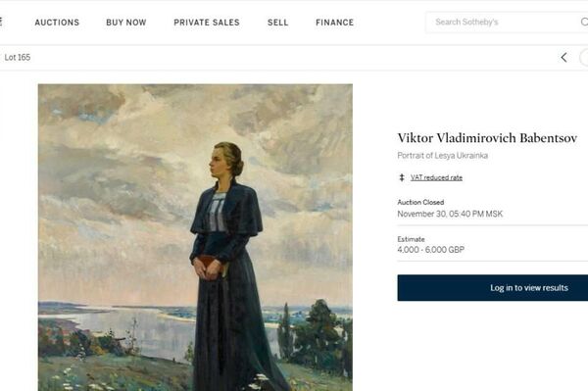Screen dimensions: 588x391
Task: Open the Finance menu item
Action: [x=334, y=23]
